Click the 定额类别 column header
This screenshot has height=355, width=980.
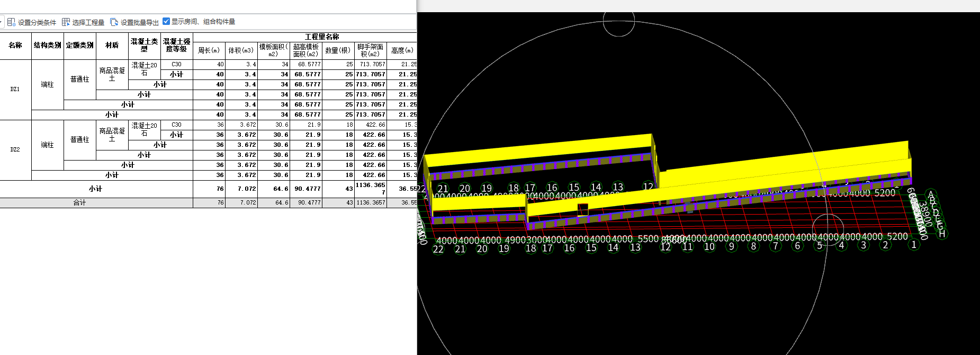(80, 46)
